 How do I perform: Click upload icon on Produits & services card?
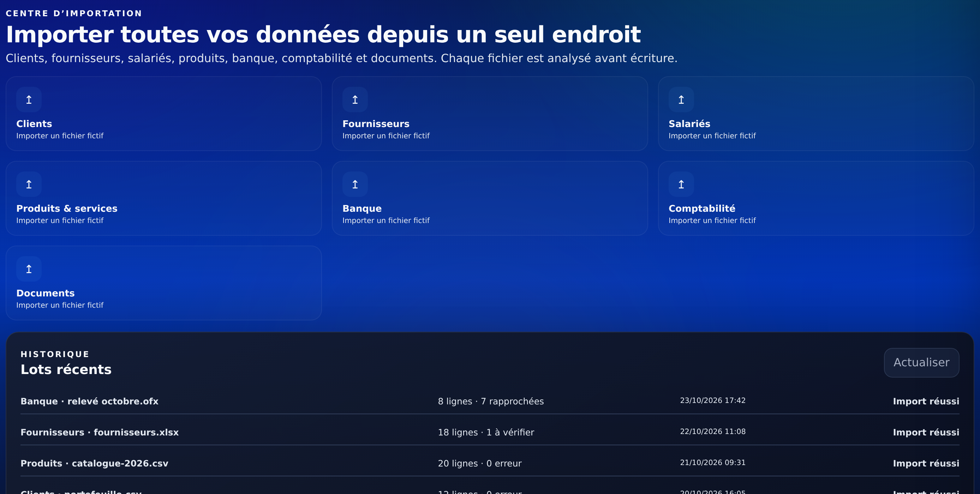(x=29, y=185)
